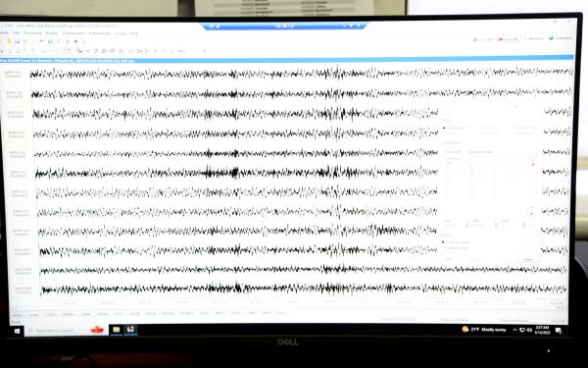
Task: Click the blue globe icon in top toolbar
Action: [x=50, y=41]
